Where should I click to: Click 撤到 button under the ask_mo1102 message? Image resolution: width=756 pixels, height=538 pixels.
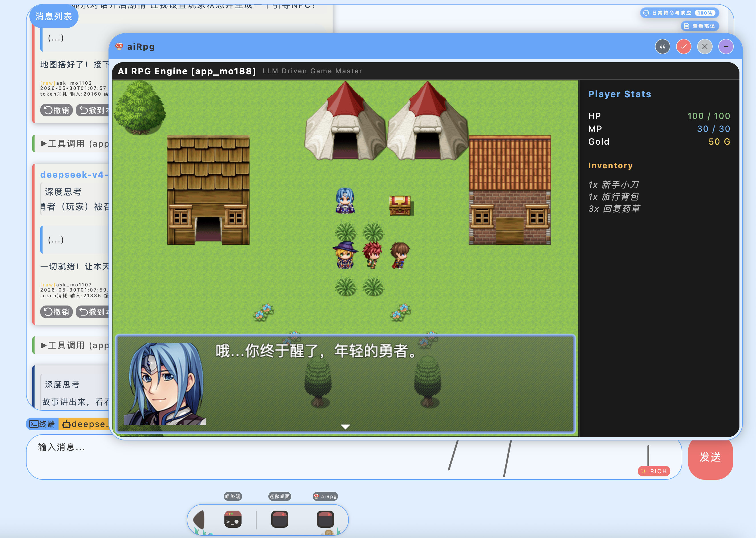pyautogui.click(x=93, y=110)
